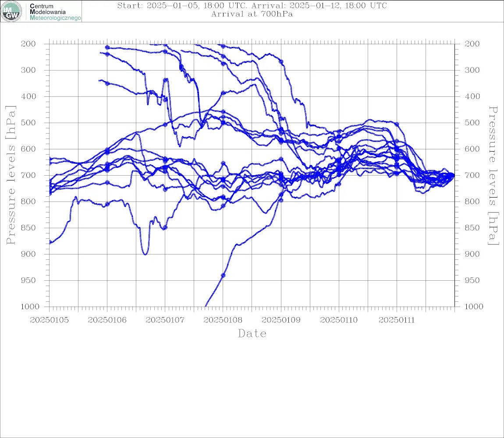Image resolution: width=504 pixels, height=438 pixels.
Task: Click right axis value 1000
Action: tap(474, 307)
